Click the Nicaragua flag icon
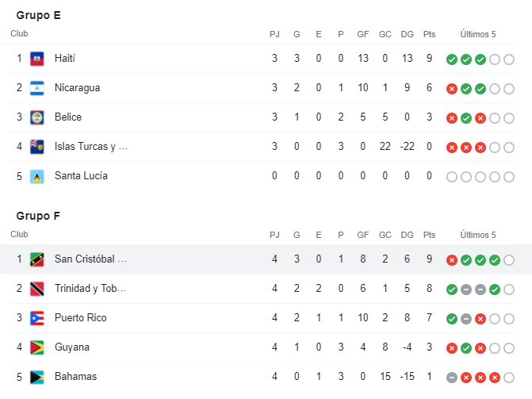 point(36,88)
